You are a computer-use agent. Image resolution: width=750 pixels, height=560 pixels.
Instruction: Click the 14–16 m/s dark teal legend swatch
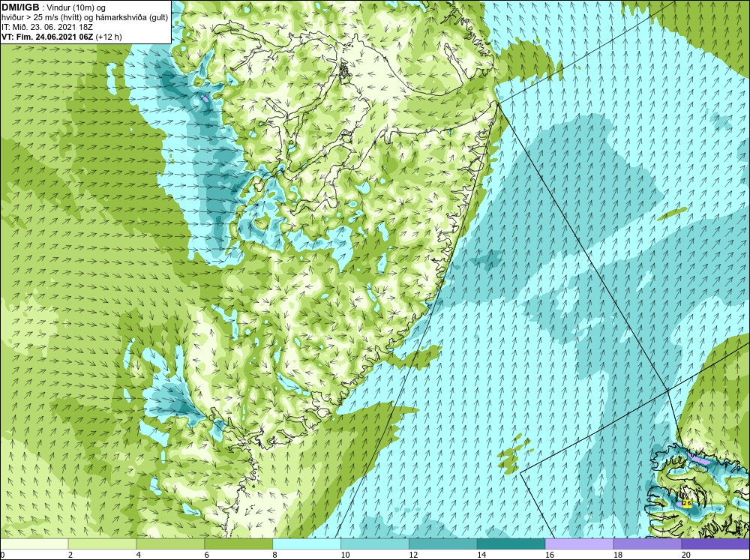coord(511,544)
